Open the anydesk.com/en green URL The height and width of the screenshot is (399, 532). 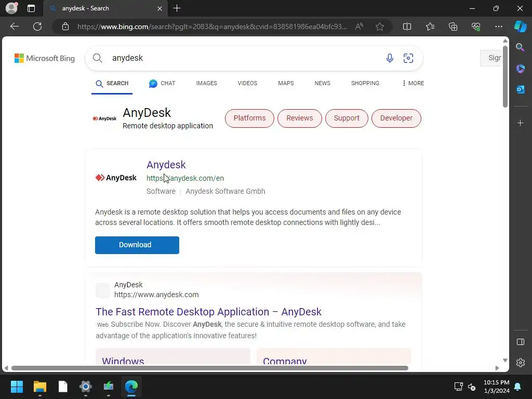tap(185, 178)
